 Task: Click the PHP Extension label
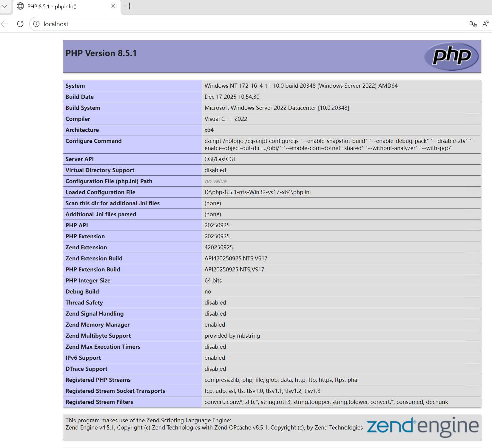point(85,237)
